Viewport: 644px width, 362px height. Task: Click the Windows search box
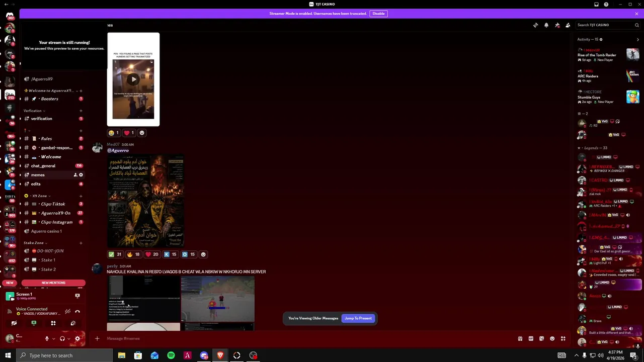(64, 355)
